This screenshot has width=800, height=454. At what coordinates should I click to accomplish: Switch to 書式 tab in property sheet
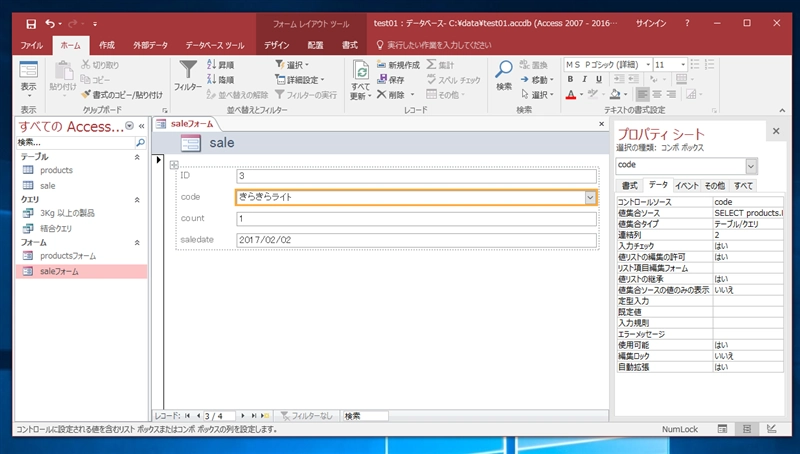[630, 186]
